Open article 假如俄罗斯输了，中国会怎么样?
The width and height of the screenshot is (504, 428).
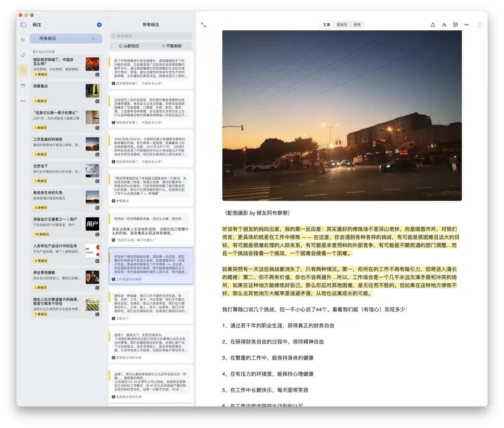(66, 67)
